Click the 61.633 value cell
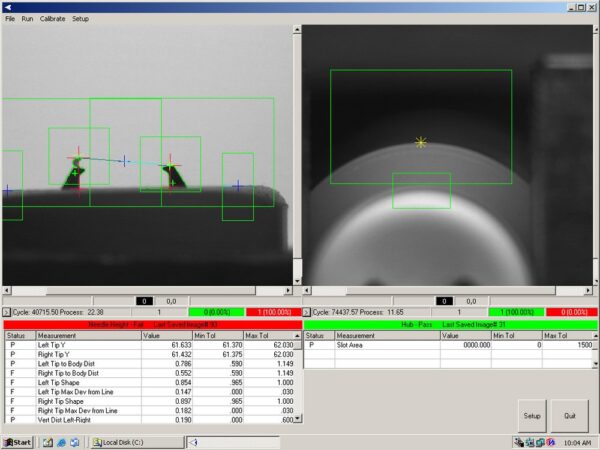The height and width of the screenshot is (450, 600). click(167, 345)
